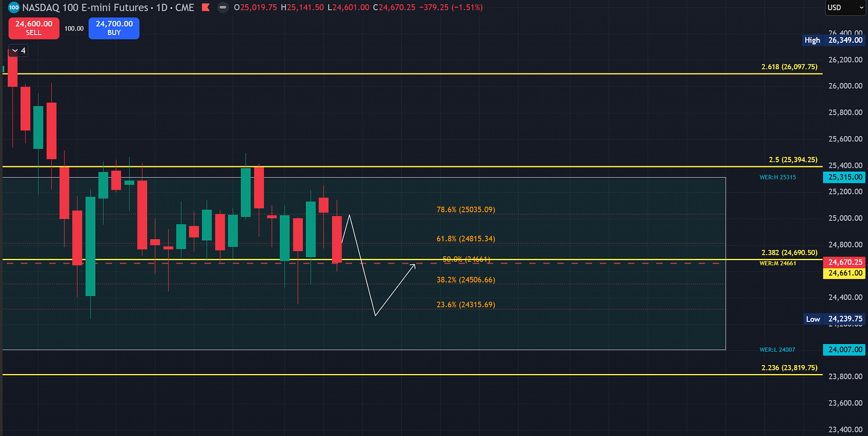Click the 23,400.00 price scale value

844,429
